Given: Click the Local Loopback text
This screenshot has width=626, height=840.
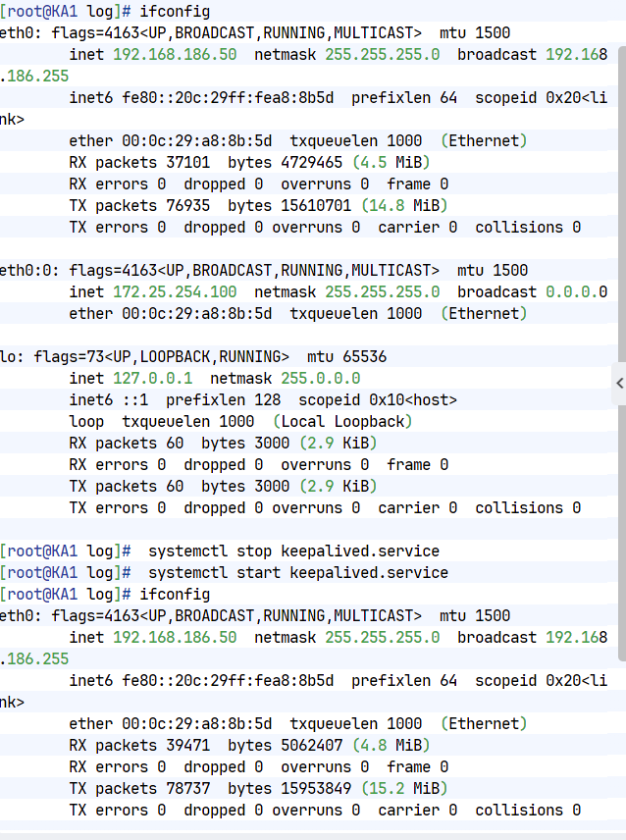Looking at the screenshot, I should pos(342,422).
